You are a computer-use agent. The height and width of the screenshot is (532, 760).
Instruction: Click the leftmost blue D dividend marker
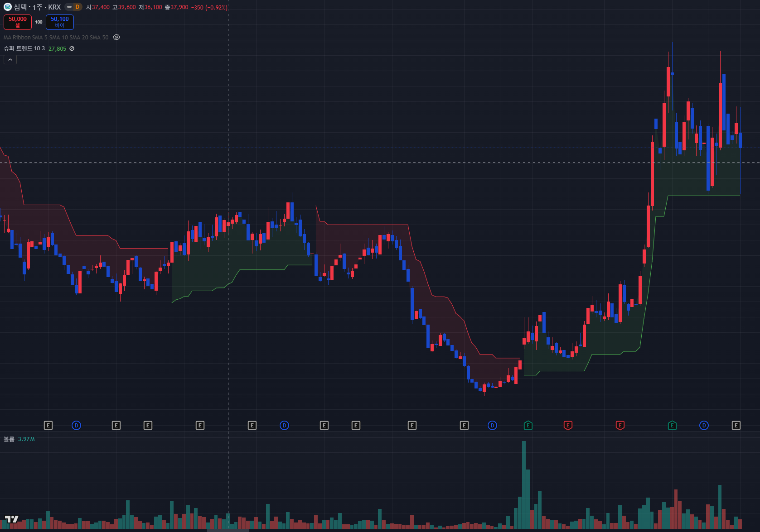77,425
